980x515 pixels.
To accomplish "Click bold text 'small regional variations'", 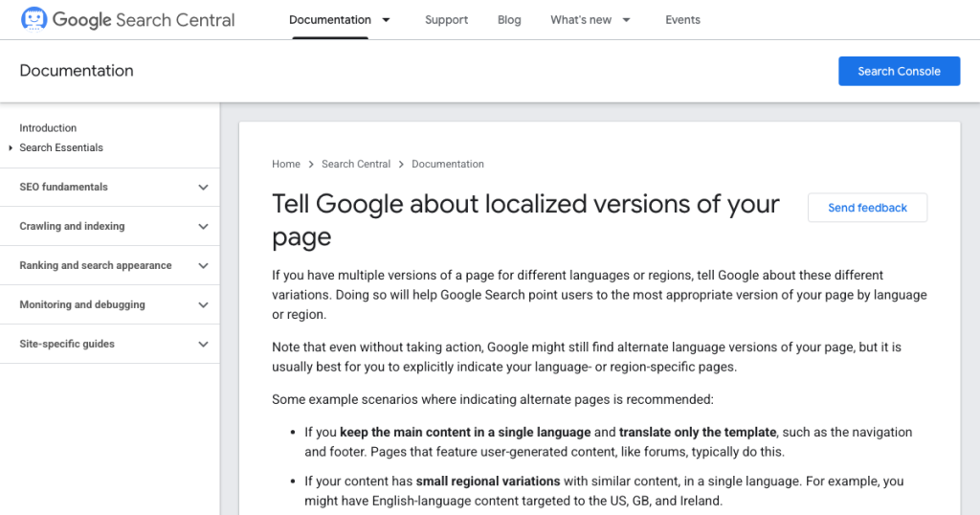I will [488, 481].
